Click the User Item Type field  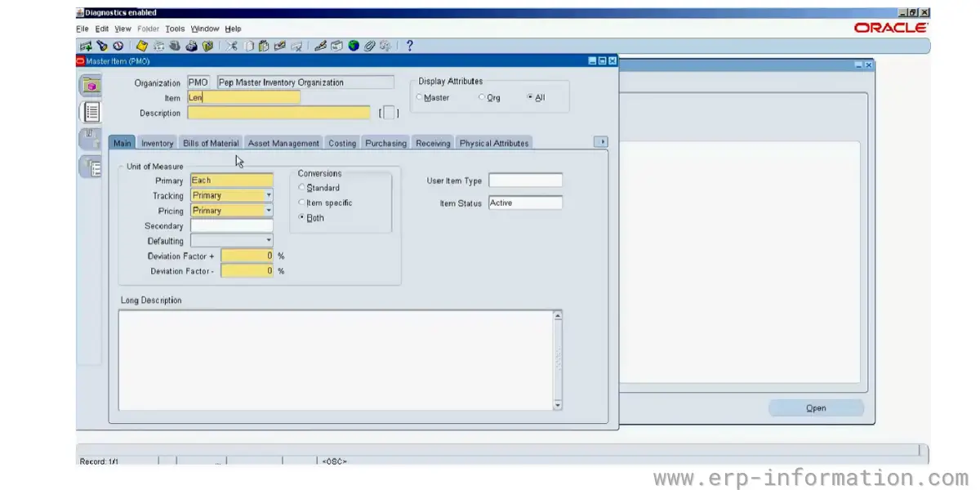[x=525, y=180]
